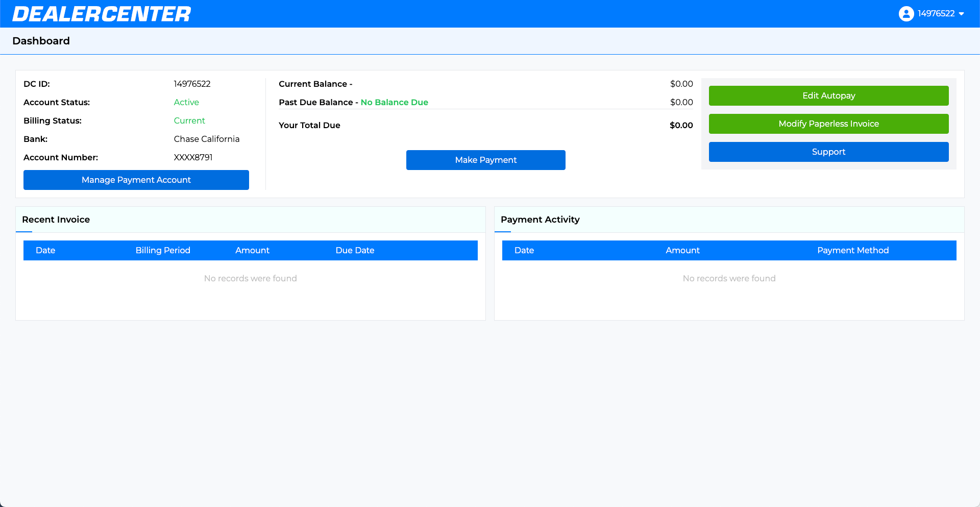Open Edit Autopay settings
980x507 pixels.
[828, 95]
